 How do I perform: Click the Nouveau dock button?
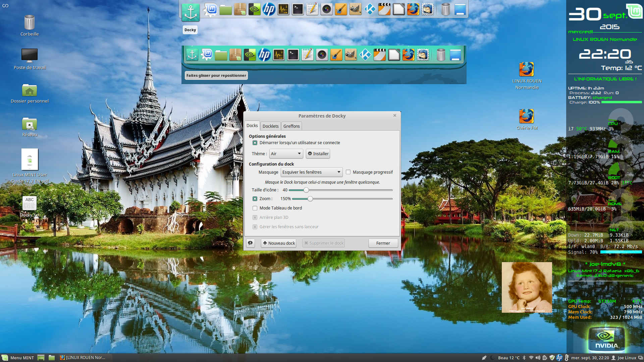tap(279, 243)
